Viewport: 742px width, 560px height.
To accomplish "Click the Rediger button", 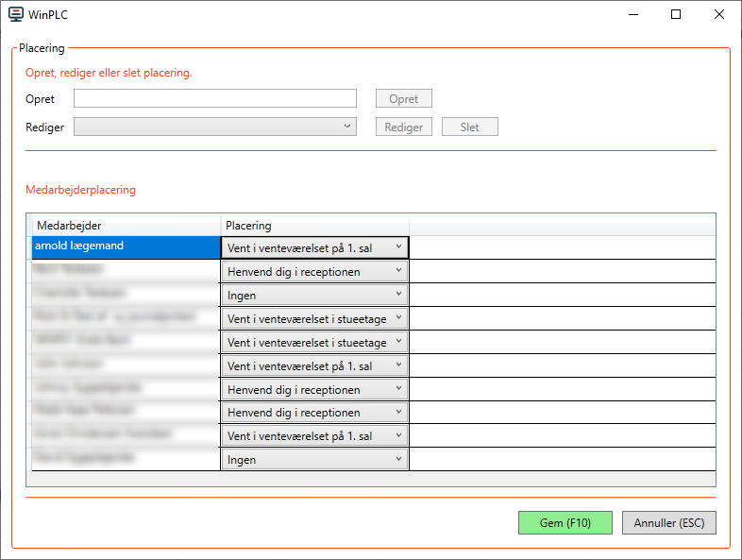I will pos(404,127).
